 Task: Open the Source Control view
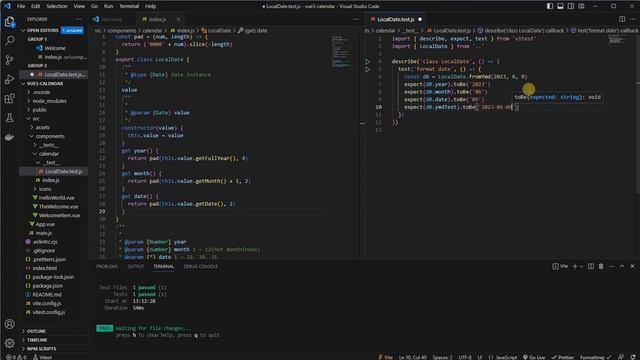coord(9,60)
